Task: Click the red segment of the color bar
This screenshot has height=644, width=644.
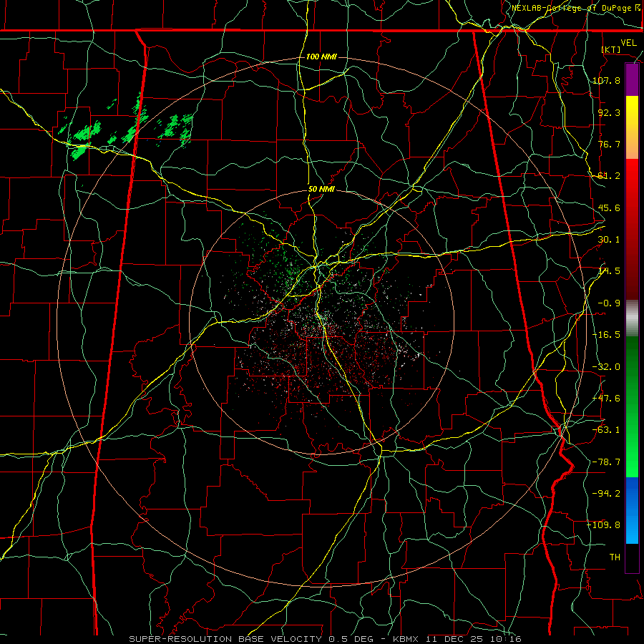Action: point(632,229)
